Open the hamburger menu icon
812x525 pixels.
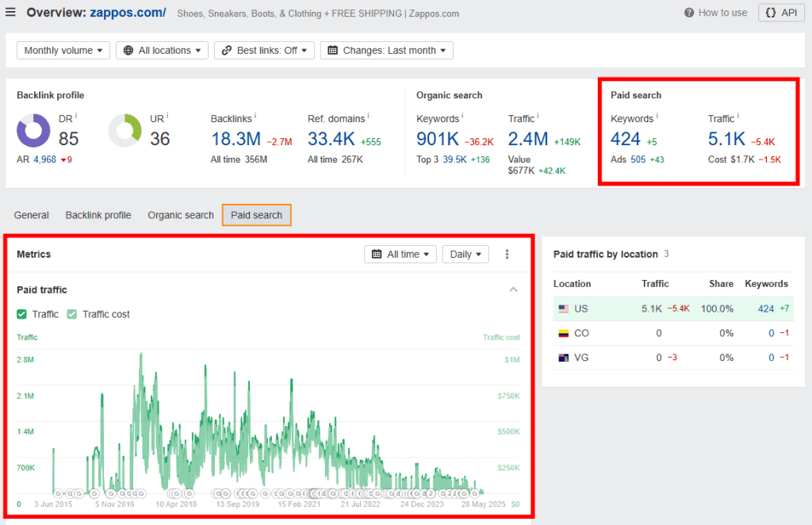[x=10, y=12]
